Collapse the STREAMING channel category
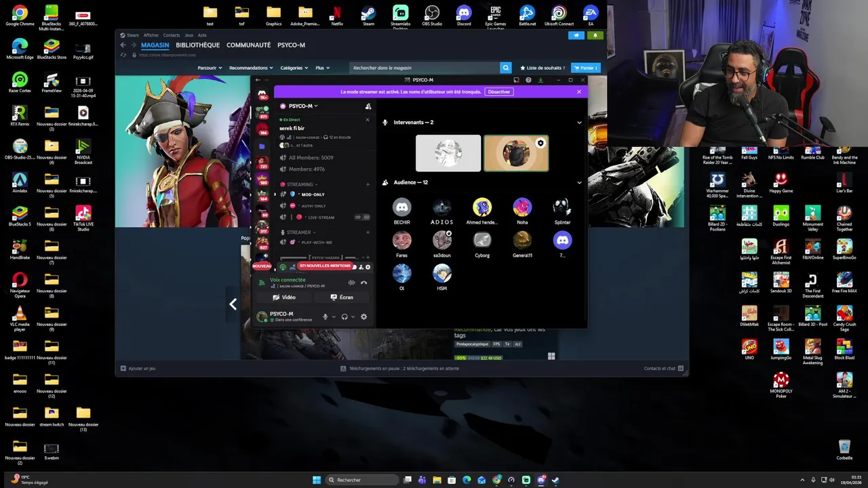 click(299, 184)
